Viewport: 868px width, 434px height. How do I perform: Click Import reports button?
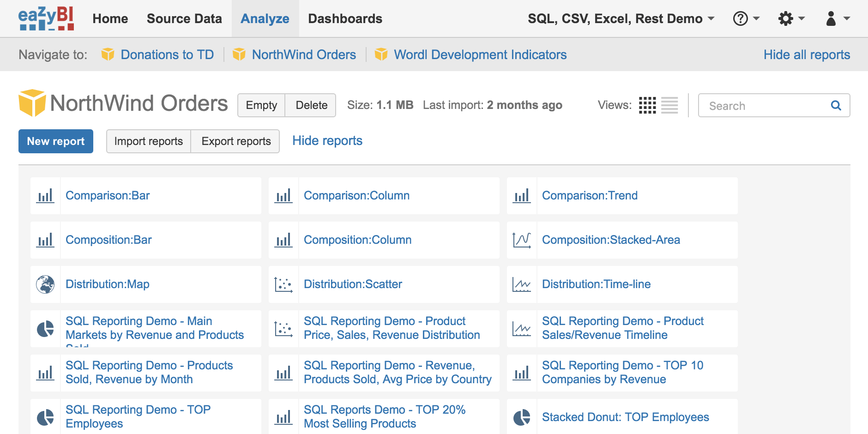pyautogui.click(x=149, y=141)
